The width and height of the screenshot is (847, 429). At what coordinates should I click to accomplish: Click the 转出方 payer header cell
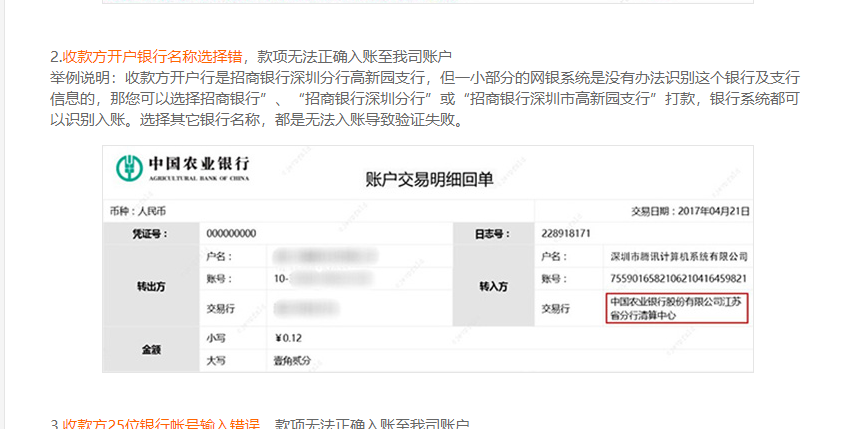(151, 286)
